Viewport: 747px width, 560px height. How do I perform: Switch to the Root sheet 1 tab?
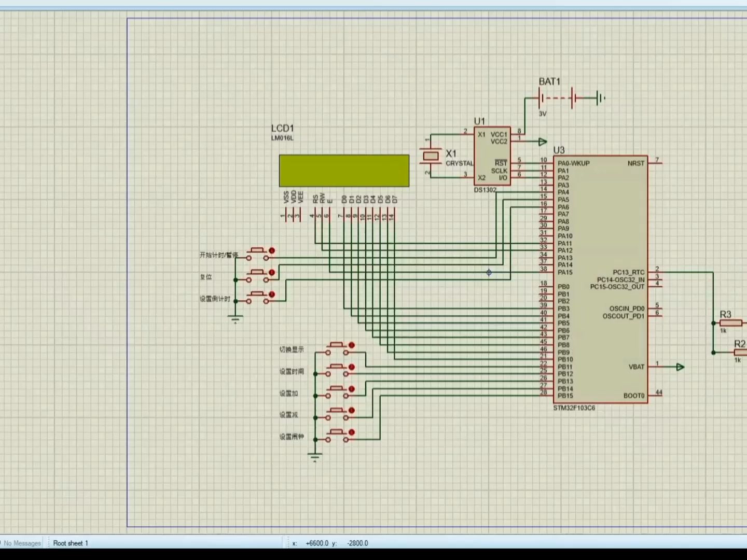pyautogui.click(x=71, y=543)
